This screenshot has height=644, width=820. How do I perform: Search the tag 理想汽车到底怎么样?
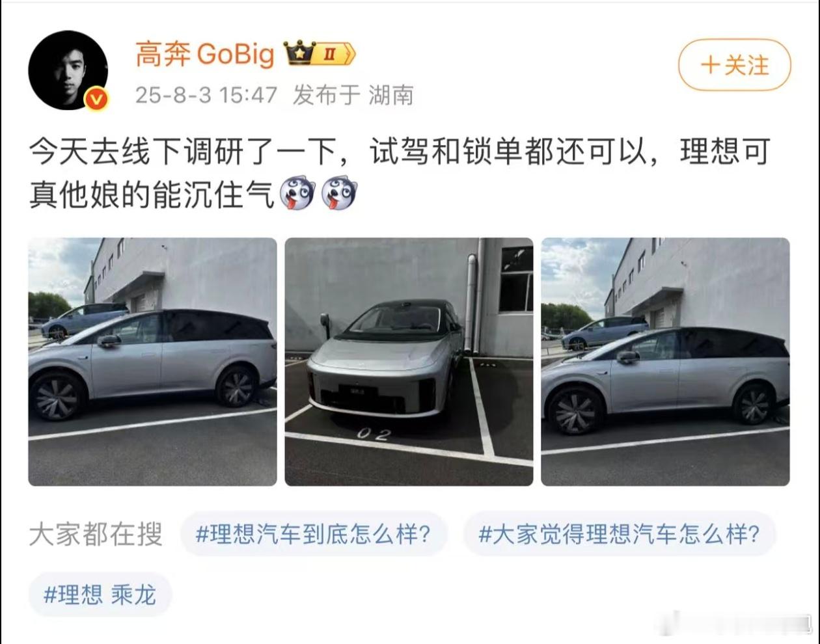tap(314, 534)
